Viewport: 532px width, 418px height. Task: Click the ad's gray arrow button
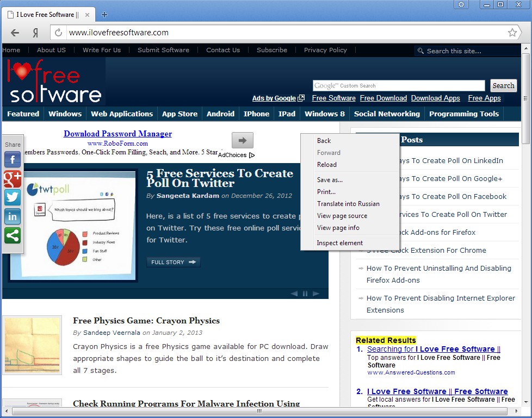pos(243,140)
